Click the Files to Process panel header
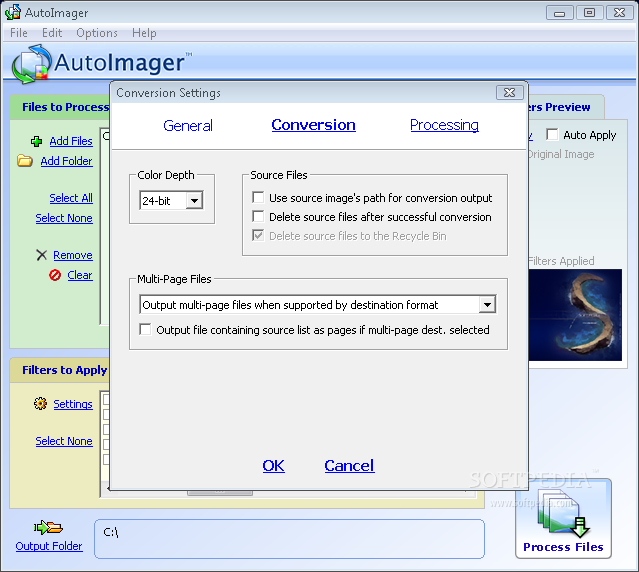 60,107
